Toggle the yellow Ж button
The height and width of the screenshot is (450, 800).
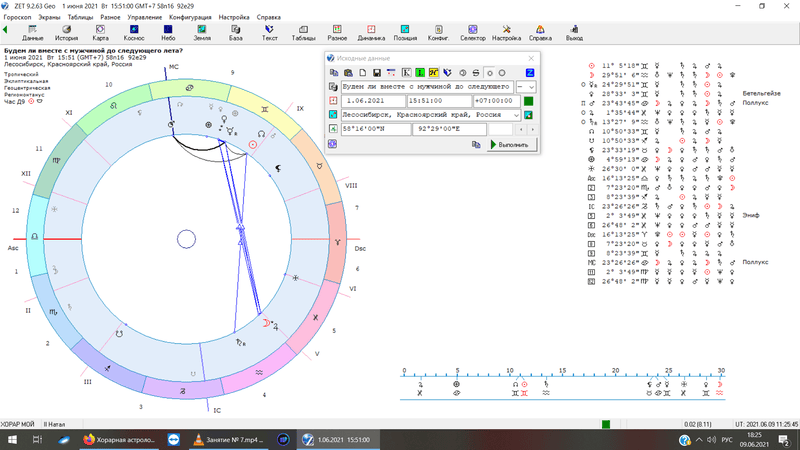tap(434, 73)
